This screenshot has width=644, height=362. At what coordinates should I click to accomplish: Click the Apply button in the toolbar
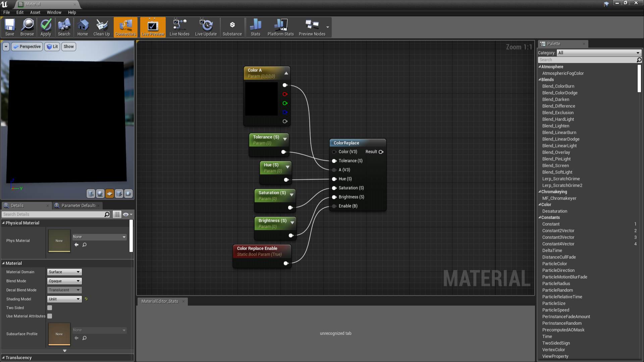click(46, 27)
